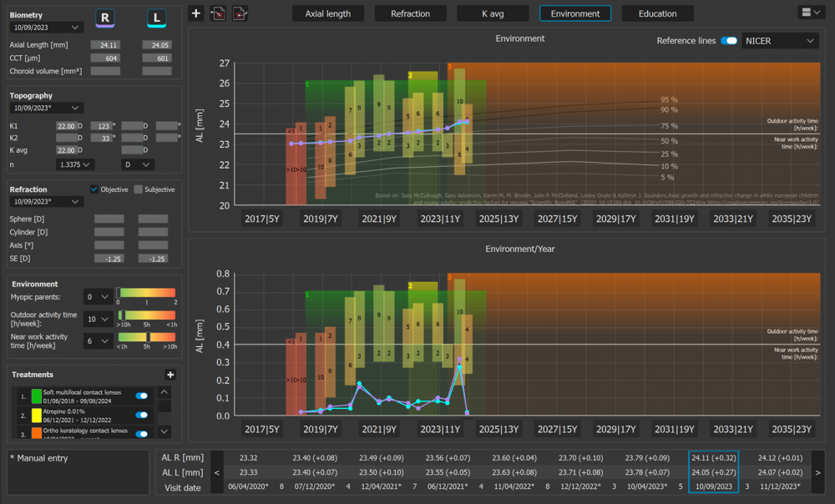Disable the Soft multifocal contact lenses toggle
835x504 pixels.
coord(142,396)
